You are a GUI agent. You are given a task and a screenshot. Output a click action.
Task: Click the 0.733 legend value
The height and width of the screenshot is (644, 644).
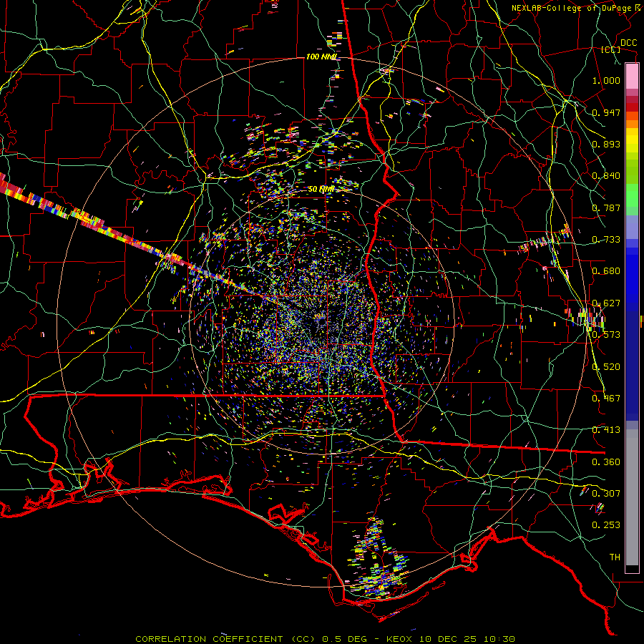[606, 240]
